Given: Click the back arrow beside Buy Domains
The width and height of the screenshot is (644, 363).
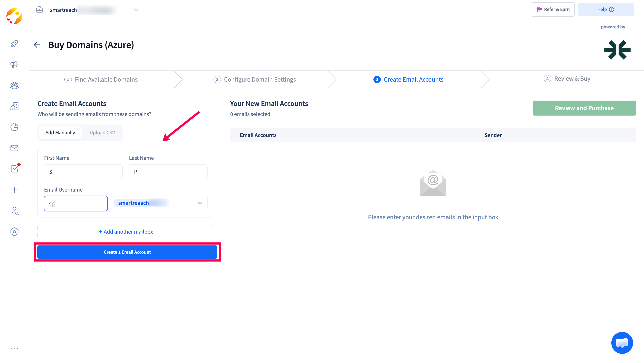Looking at the screenshot, I should point(37,45).
